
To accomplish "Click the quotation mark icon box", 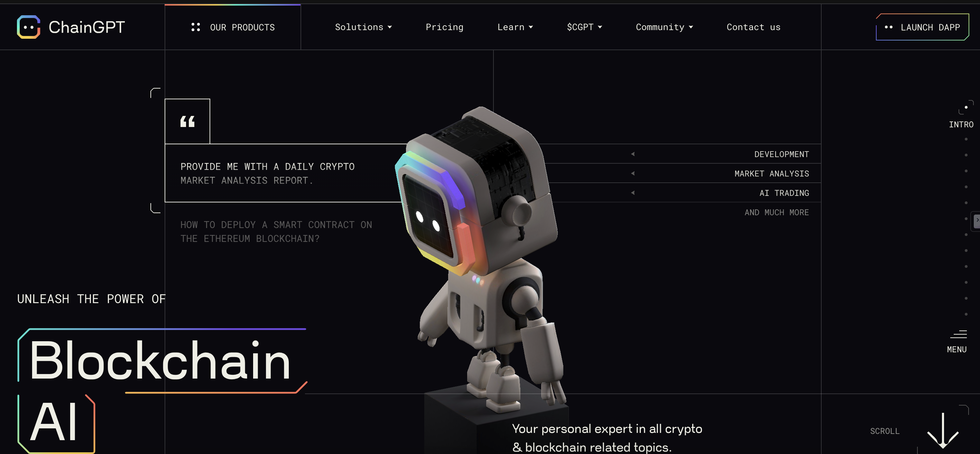I will tap(187, 121).
